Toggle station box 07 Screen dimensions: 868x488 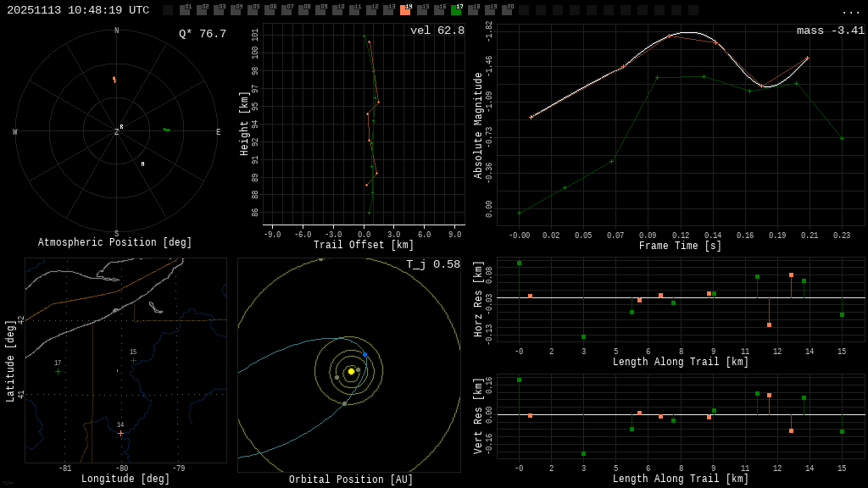[x=287, y=10]
